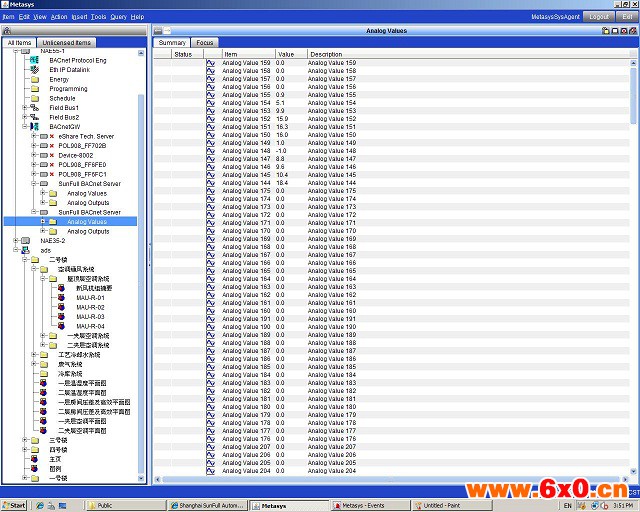The height and width of the screenshot is (512, 640).
Task: Expand the POL908_FF6FC1 device
Action: pyautogui.click(x=34, y=174)
